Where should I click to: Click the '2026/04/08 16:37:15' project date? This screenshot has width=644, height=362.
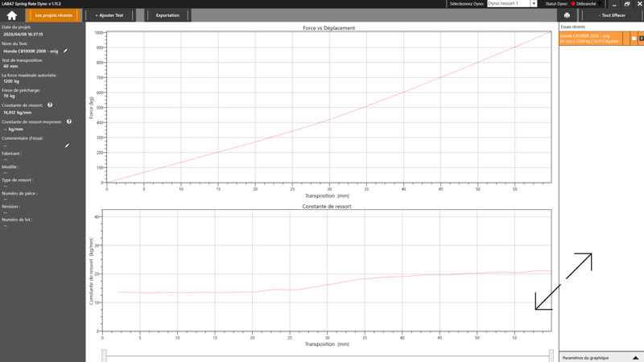tap(23, 35)
